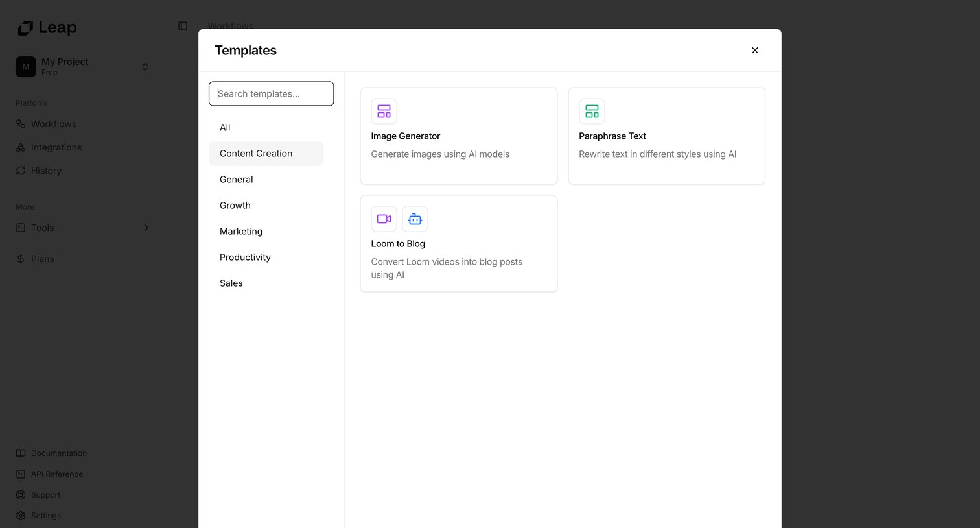Click the Leap logo icon
The height and width of the screenshot is (528, 980).
(25, 28)
